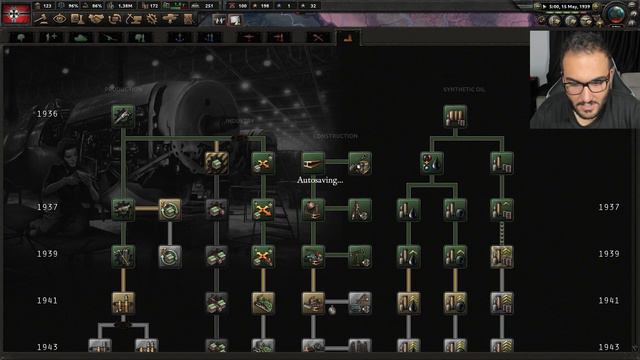This screenshot has width=640, height=360.
Task: Open the diplomacy handshake menu
Action: point(96,19)
